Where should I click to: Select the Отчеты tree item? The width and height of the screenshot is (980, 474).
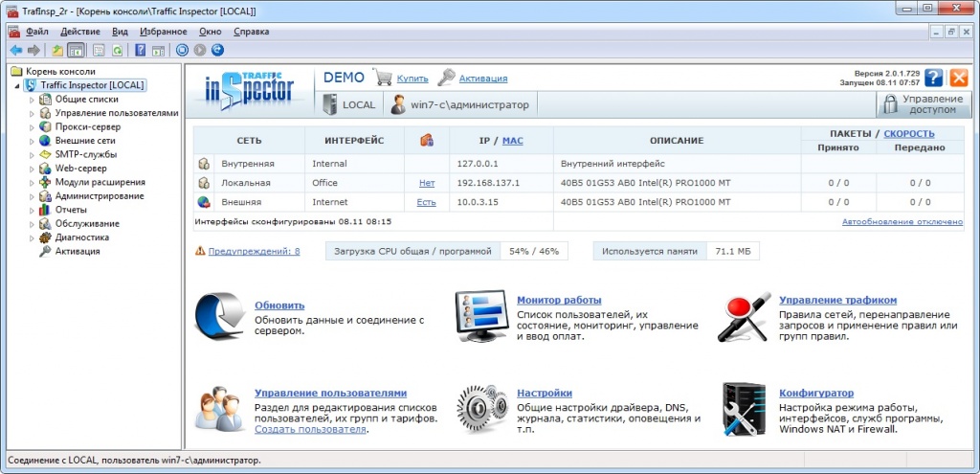tap(71, 210)
